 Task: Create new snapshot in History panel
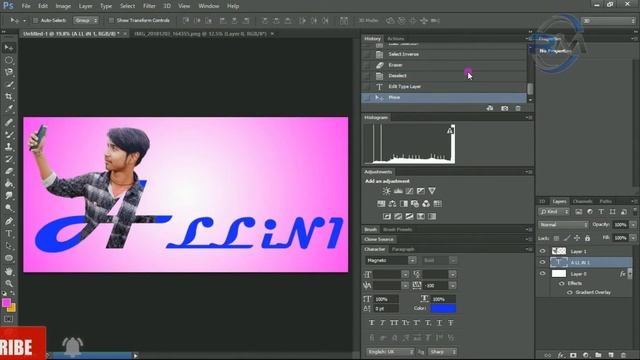coord(504,108)
